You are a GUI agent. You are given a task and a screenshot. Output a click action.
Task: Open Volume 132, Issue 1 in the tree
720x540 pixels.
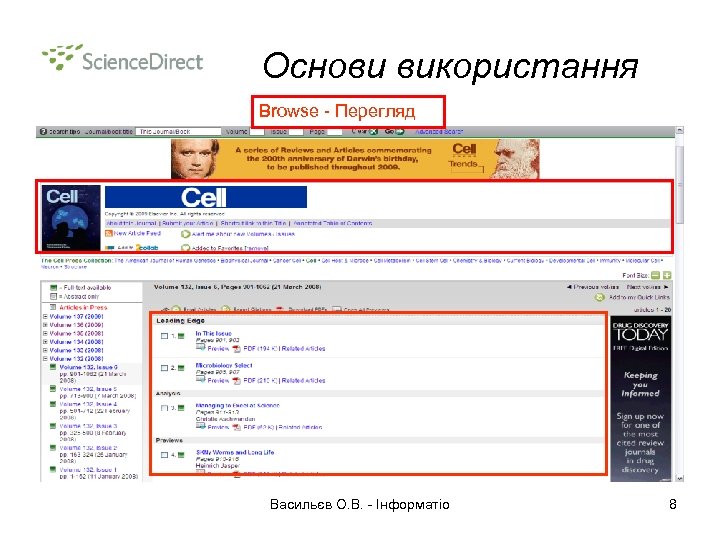coord(89,470)
